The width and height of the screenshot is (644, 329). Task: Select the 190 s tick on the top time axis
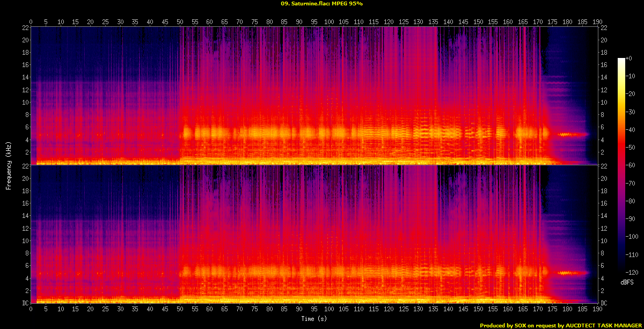point(597,22)
